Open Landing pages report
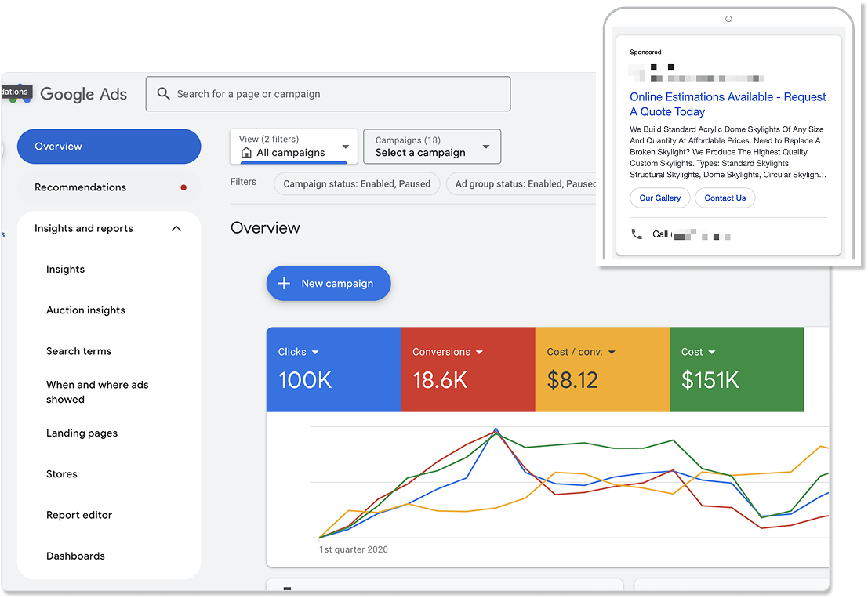 click(x=82, y=433)
